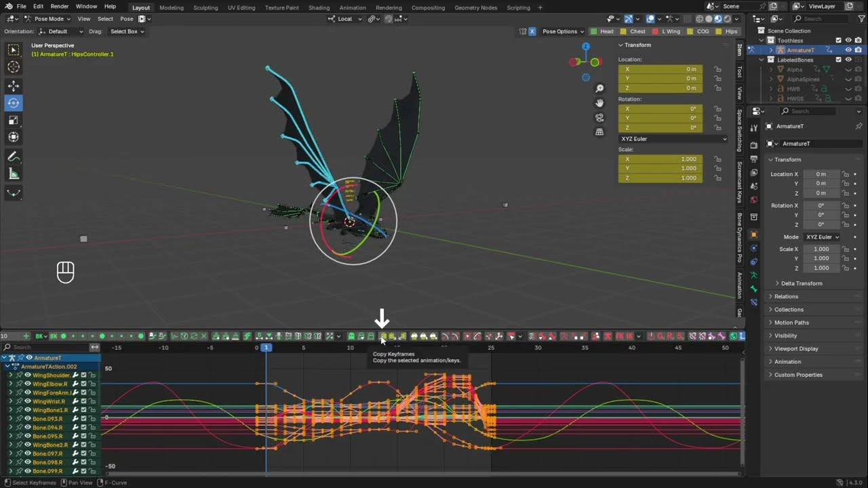Click Scale X field in Properties Transform
Screen dimensions: 868x488
(x=822, y=249)
